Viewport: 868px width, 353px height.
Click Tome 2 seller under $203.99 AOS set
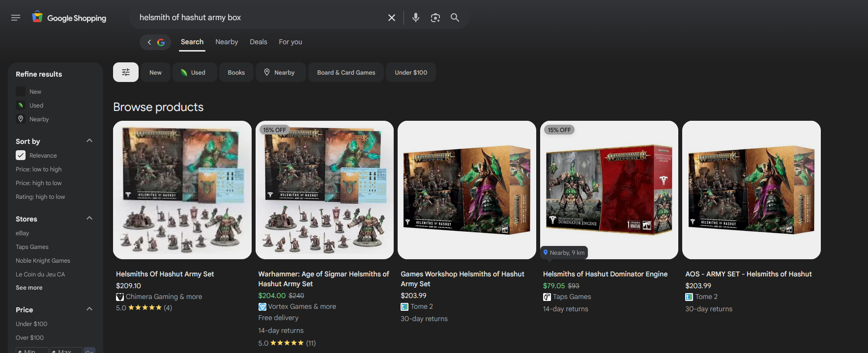point(701,297)
